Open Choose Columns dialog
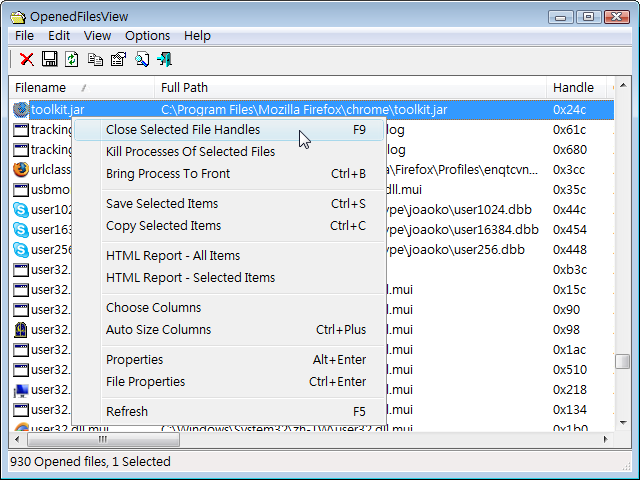This screenshot has width=640, height=480. coord(229,307)
